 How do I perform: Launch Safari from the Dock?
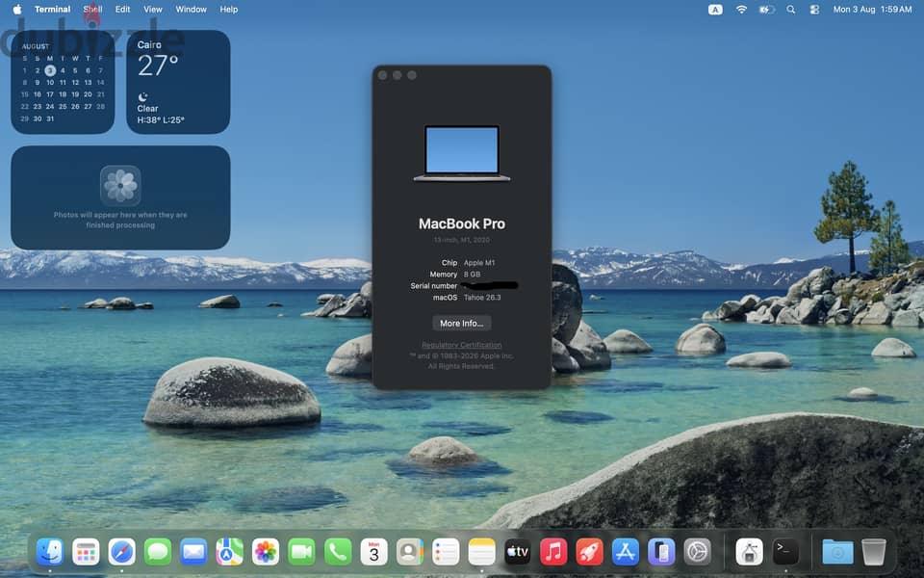pos(122,552)
